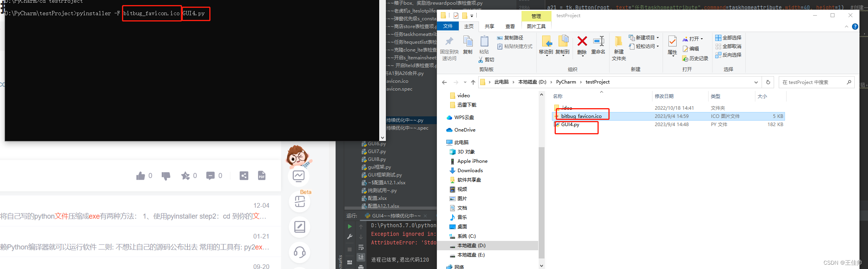Click the thumbs-up like icon on the webpage
Image resolution: width=868 pixels, height=269 pixels.
coord(141,176)
